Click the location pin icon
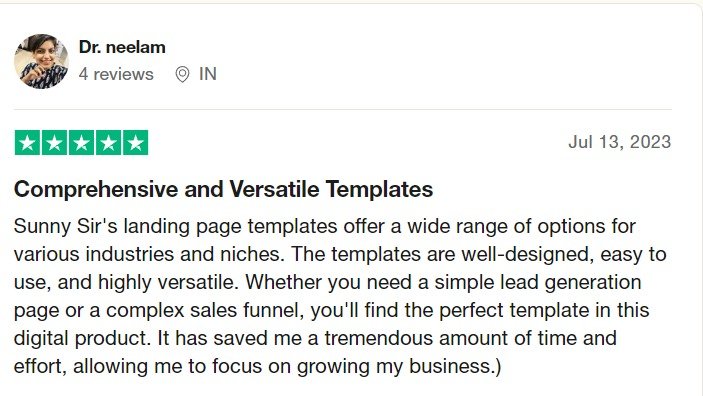Image resolution: width=703 pixels, height=396 pixels. (182, 74)
